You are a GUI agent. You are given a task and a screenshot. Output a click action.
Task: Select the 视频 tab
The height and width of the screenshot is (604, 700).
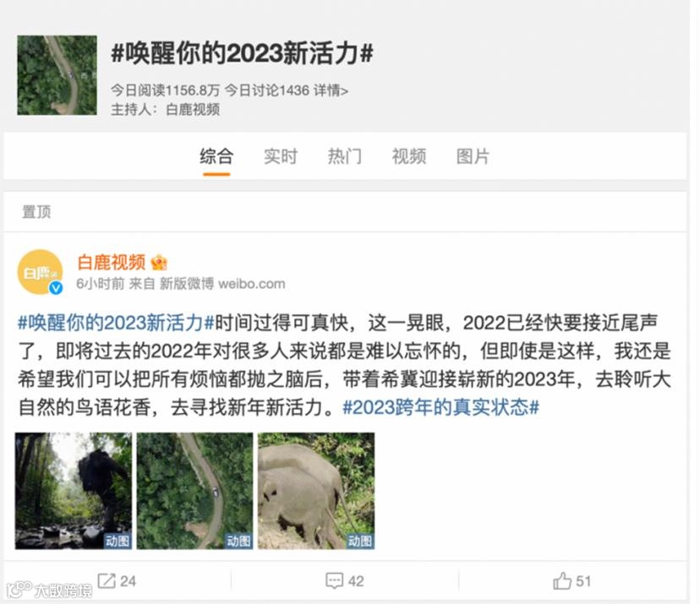coord(409,156)
